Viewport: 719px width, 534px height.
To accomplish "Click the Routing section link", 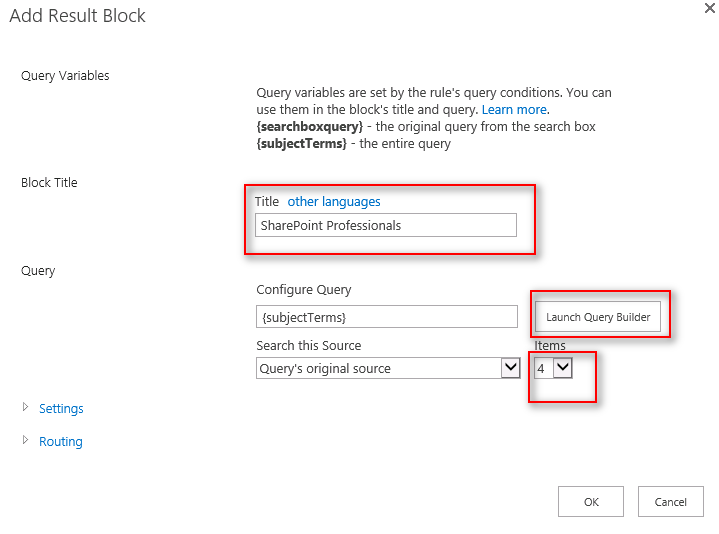I will [61, 442].
